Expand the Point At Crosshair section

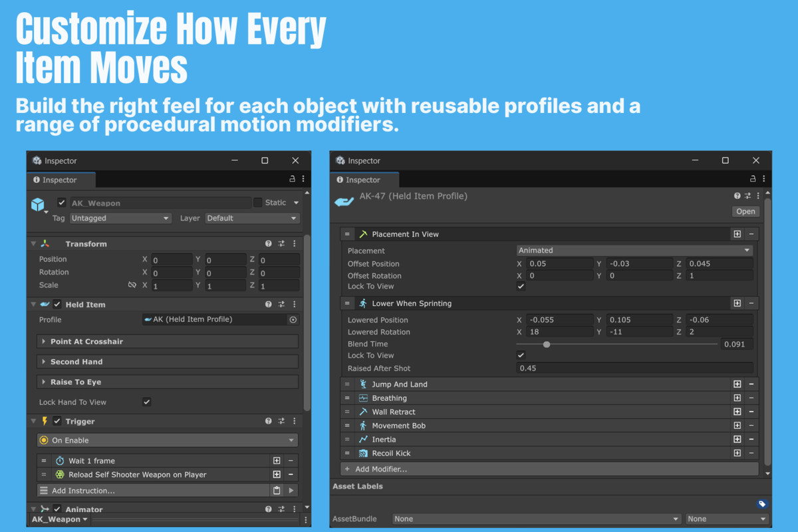168,342
